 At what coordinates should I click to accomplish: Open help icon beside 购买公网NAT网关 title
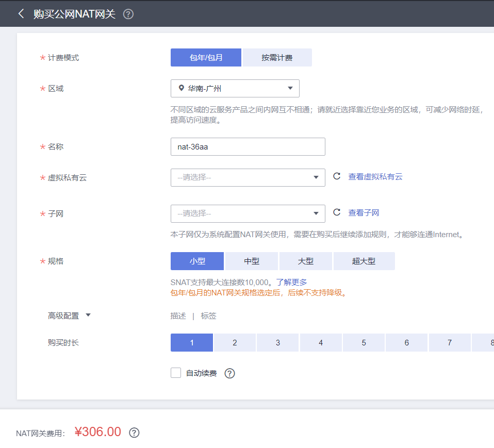pyautogui.click(x=128, y=14)
